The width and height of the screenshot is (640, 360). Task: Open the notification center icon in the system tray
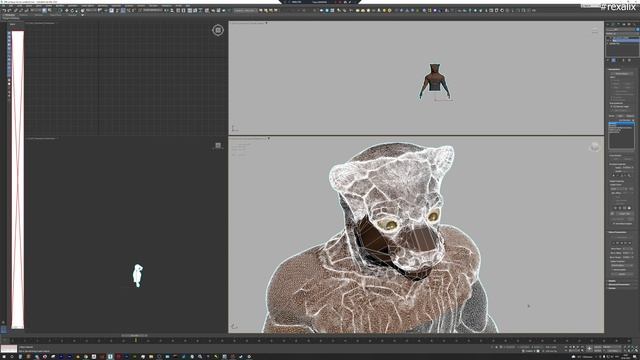coord(634,357)
